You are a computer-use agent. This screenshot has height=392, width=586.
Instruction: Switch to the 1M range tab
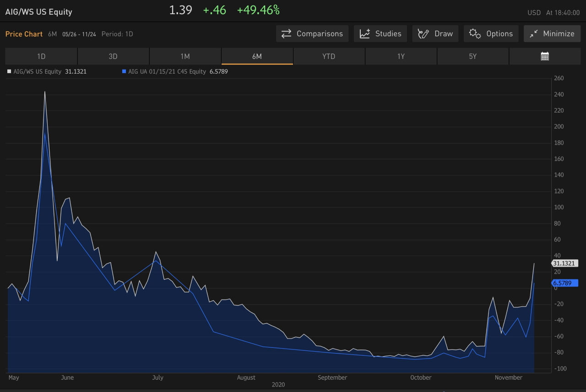pos(185,56)
